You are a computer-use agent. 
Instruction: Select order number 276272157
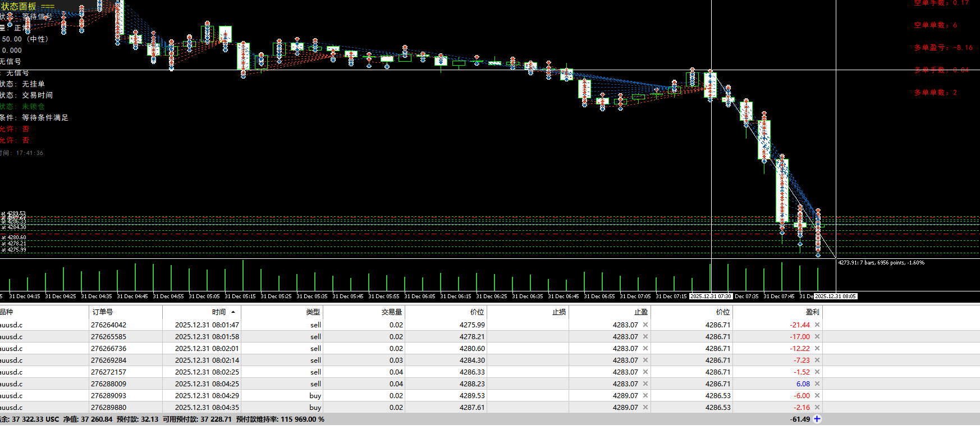108,372
